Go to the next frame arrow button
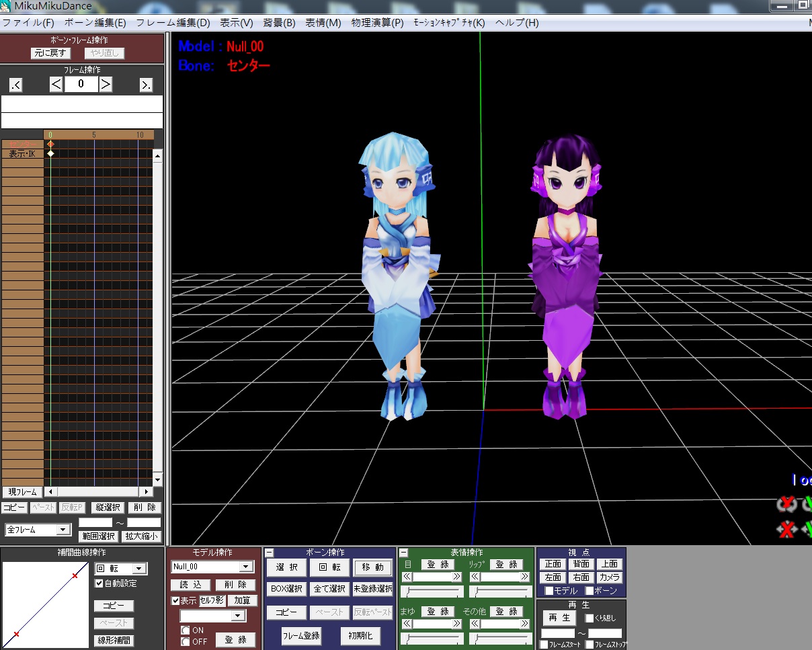This screenshot has width=812, height=650. 106,84
